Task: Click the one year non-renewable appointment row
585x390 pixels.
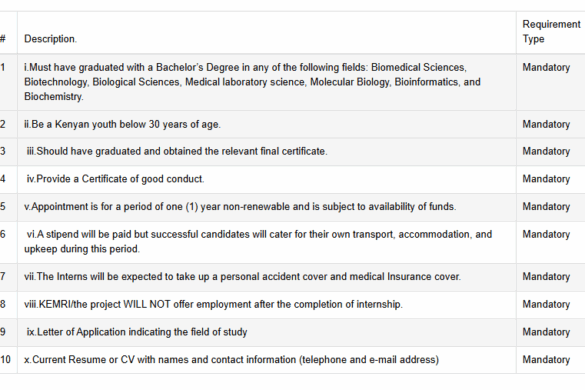Action: (292, 207)
